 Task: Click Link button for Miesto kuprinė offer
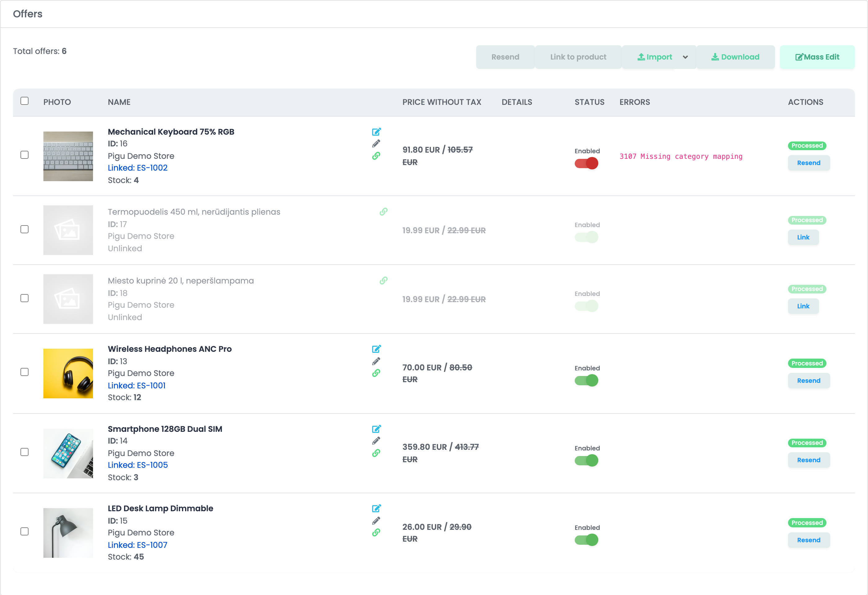[803, 306]
